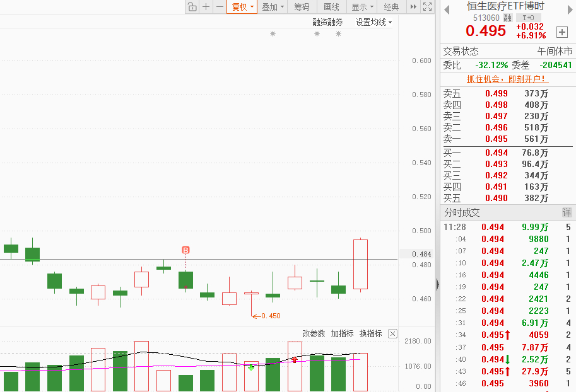This screenshot has width=576, height=392.
Task: Select the :43 trade row of 27.9万
Action: pos(507,371)
